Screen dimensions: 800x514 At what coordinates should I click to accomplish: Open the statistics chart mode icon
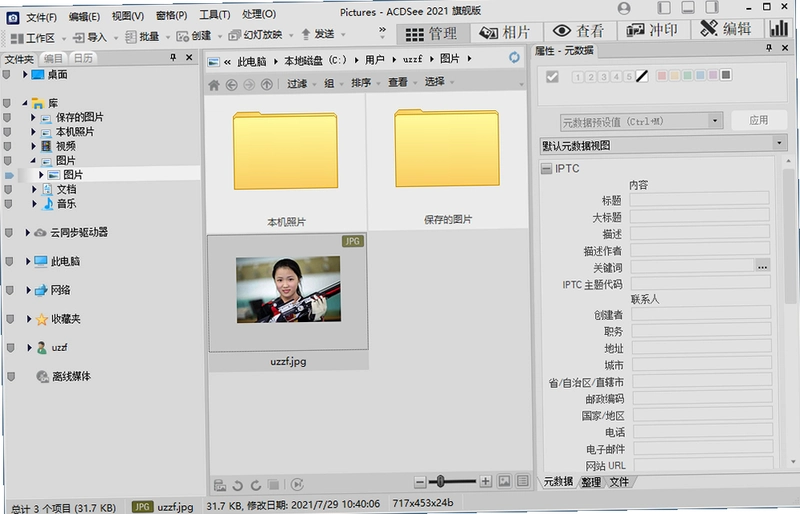pyautogui.click(x=779, y=29)
